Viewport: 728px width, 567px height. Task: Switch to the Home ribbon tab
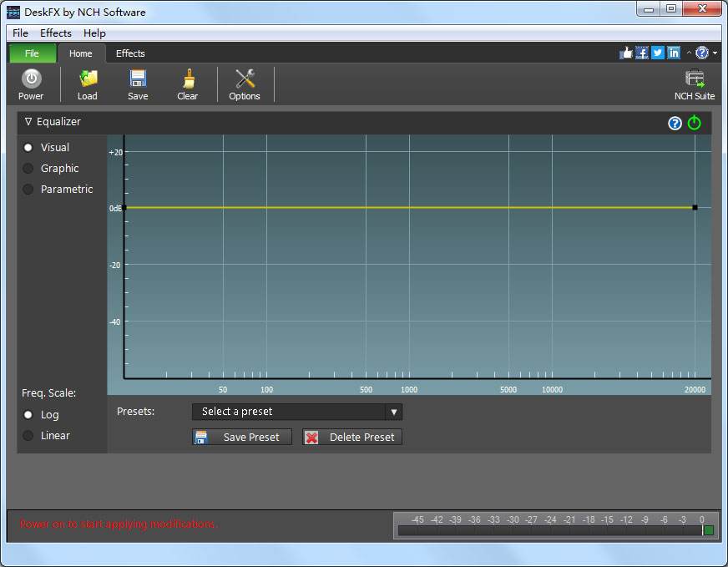81,53
